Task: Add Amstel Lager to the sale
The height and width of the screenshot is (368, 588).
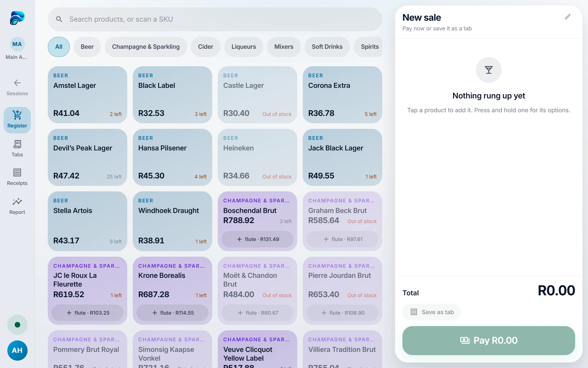Action: pos(88,95)
